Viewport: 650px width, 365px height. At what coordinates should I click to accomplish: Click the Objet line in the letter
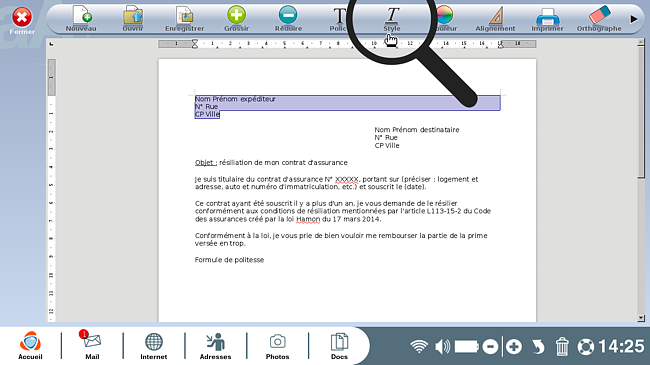click(x=271, y=163)
